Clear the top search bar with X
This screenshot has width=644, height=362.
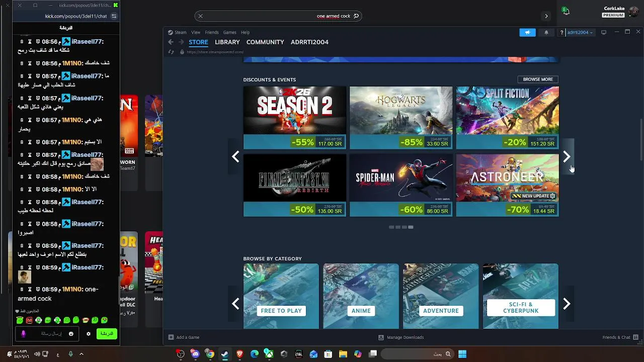click(200, 16)
